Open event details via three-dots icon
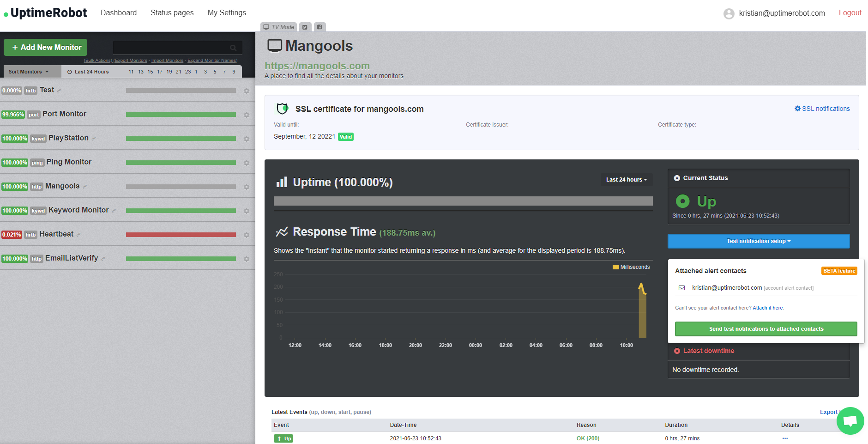 tap(785, 438)
